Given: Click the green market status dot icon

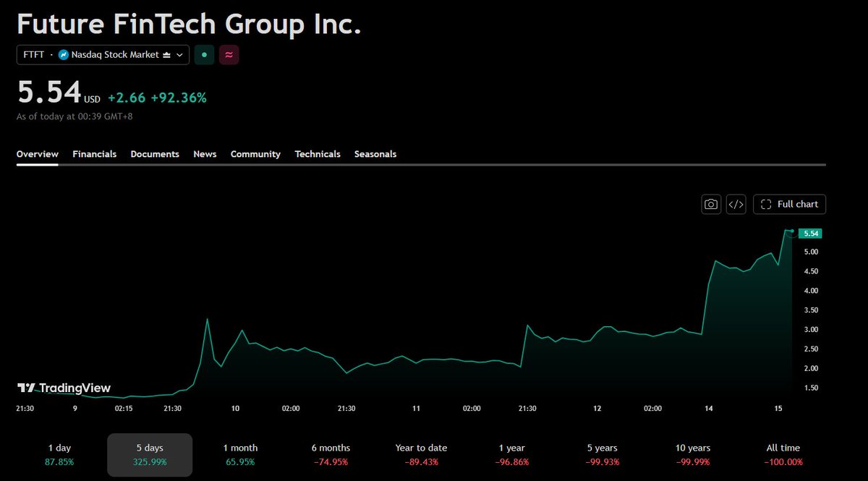Looking at the screenshot, I should (x=204, y=55).
